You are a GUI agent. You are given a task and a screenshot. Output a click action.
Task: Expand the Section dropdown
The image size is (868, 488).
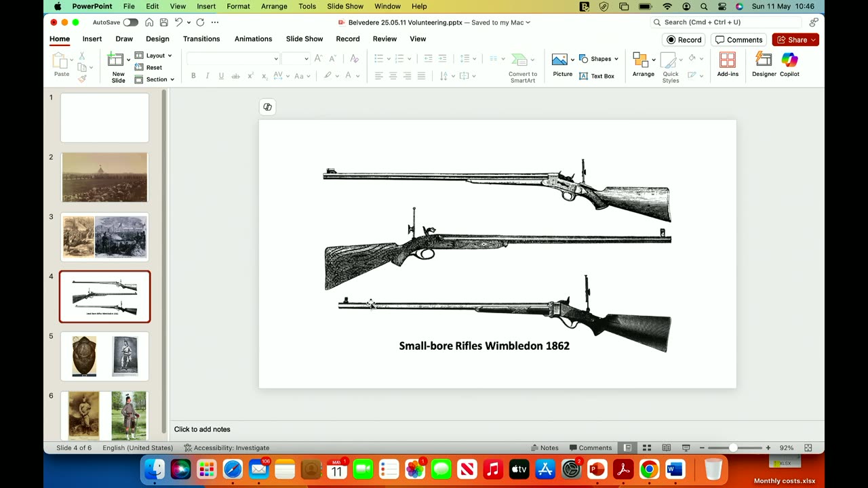tap(155, 79)
